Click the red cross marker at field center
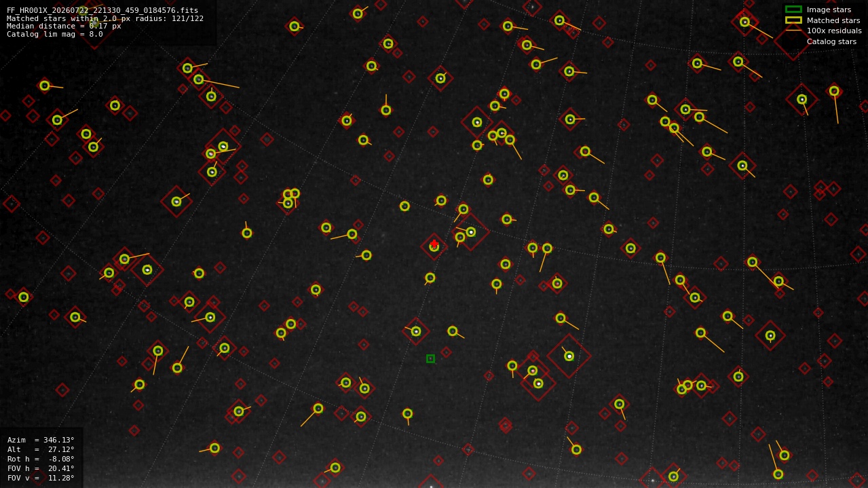868x488 pixels. pyautogui.click(x=434, y=244)
